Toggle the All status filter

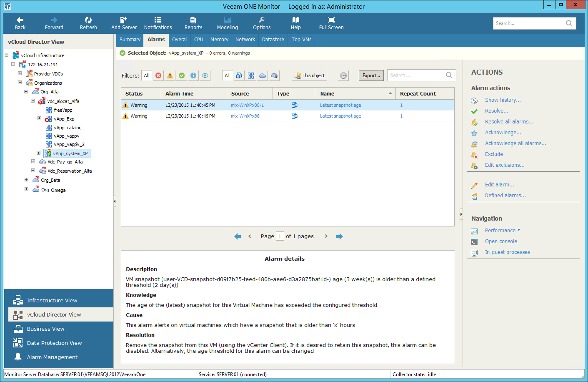tap(146, 75)
